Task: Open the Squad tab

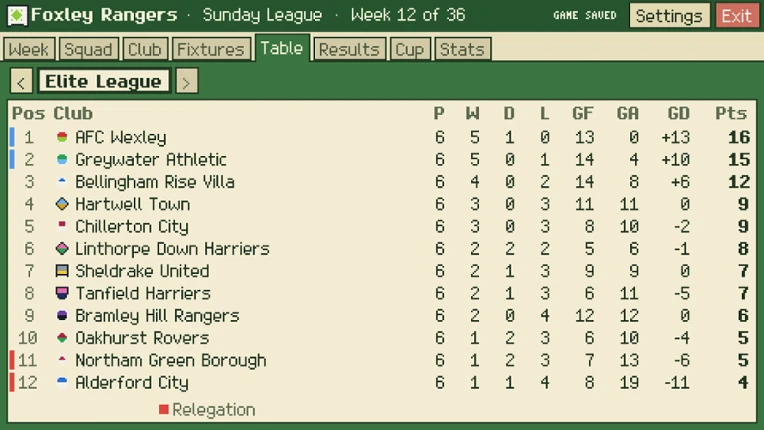Action: (x=88, y=49)
